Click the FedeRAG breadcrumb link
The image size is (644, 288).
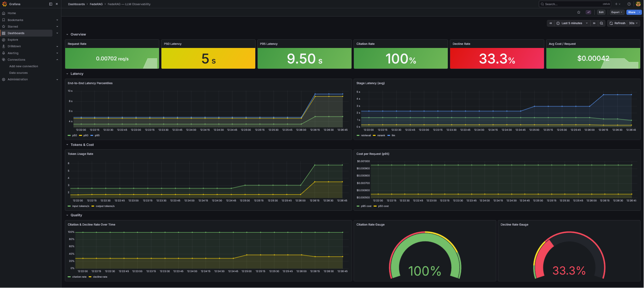tap(96, 4)
